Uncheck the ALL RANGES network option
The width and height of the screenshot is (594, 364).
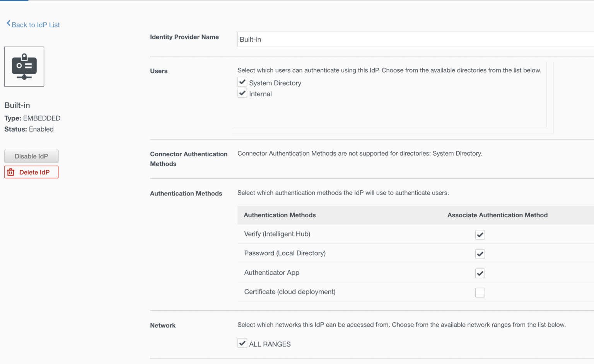tap(242, 343)
